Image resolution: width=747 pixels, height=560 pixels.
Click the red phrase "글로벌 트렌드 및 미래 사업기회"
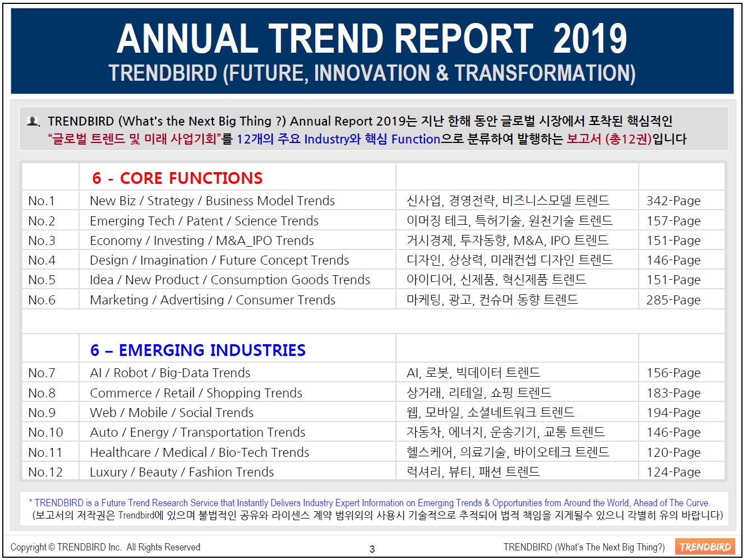point(135,139)
